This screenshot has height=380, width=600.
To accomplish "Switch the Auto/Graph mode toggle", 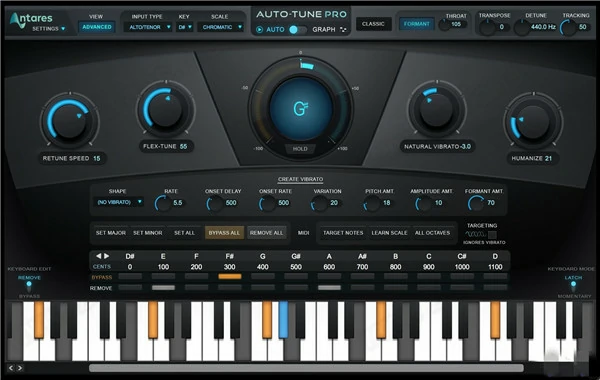I will click(298, 29).
